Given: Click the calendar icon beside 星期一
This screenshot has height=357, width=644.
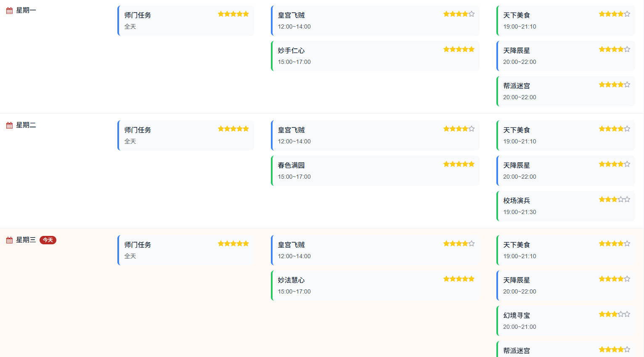Looking at the screenshot, I should tap(9, 11).
